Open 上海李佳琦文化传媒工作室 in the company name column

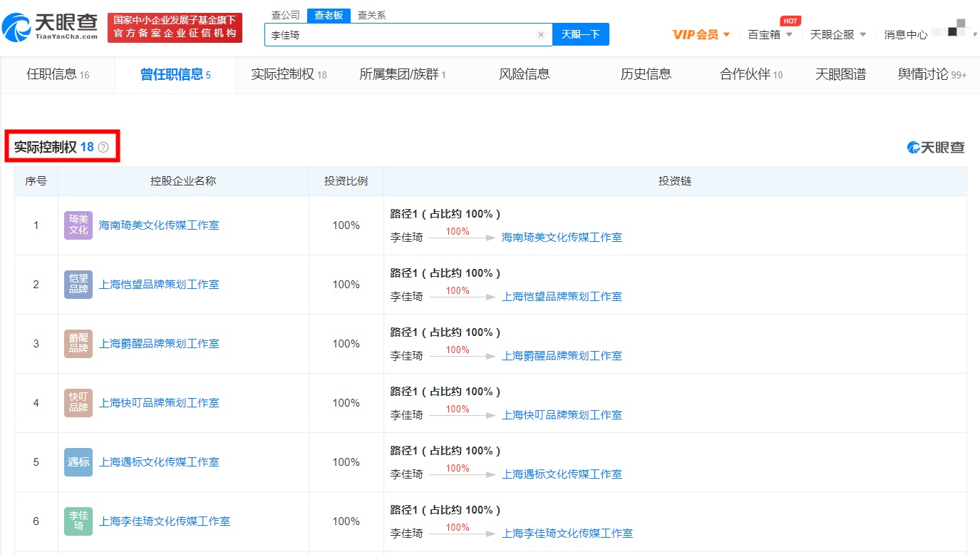tap(165, 521)
